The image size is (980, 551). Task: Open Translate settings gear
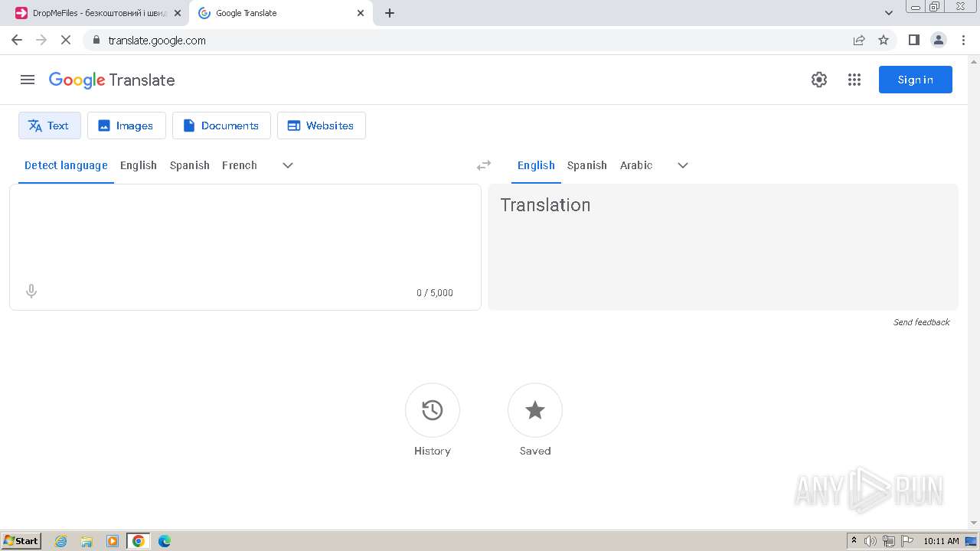(x=819, y=80)
